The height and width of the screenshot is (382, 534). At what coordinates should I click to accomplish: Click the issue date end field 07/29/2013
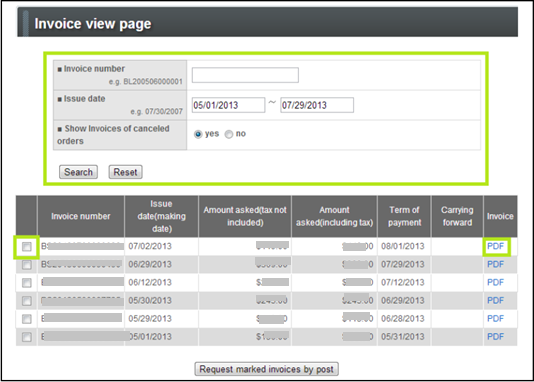pyautogui.click(x=317, y=105)
